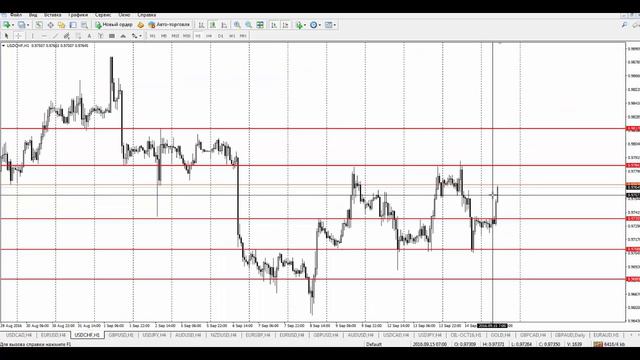Switch to the GBPAUD,Daily chart tab
This screenshot has height=360, width=640.
(570, 335)
